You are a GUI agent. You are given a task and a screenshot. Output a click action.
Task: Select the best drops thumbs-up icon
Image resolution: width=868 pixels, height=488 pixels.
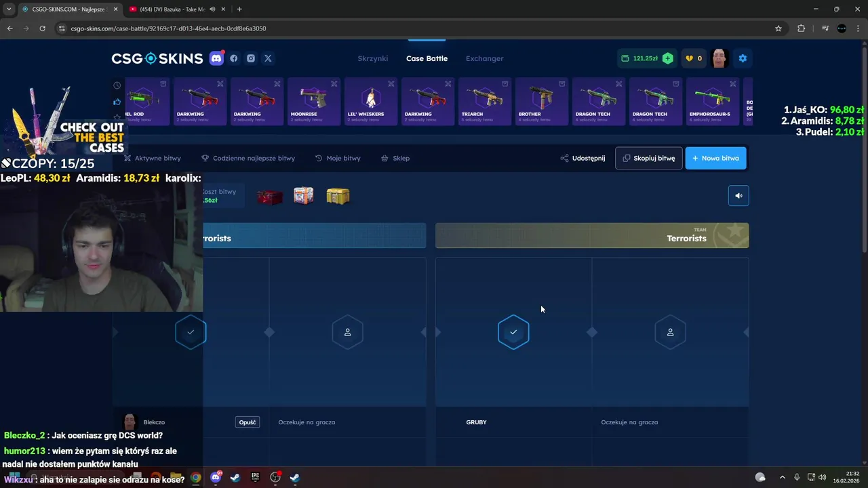(x=117, y=102)
